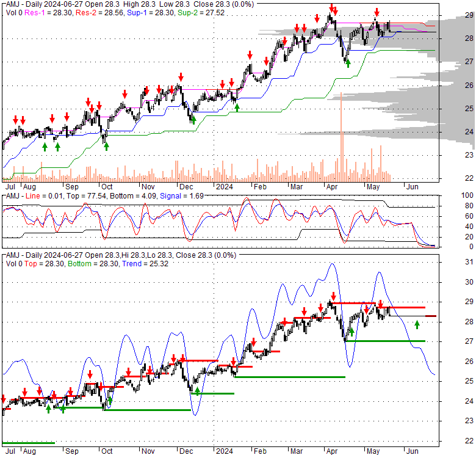The width and height of the screenshot is (476, 455).
Task: Click the 'Mar' label on bottom chart axis
Action: click(x=297, y=451)
